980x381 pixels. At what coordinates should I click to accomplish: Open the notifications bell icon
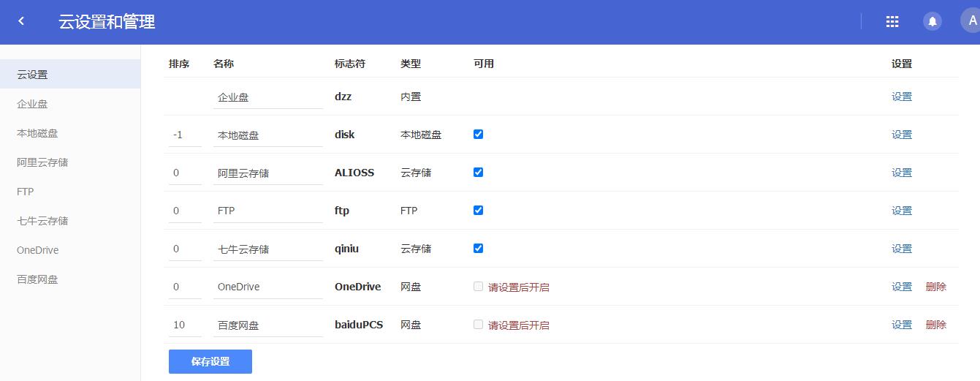click(932, 22)
